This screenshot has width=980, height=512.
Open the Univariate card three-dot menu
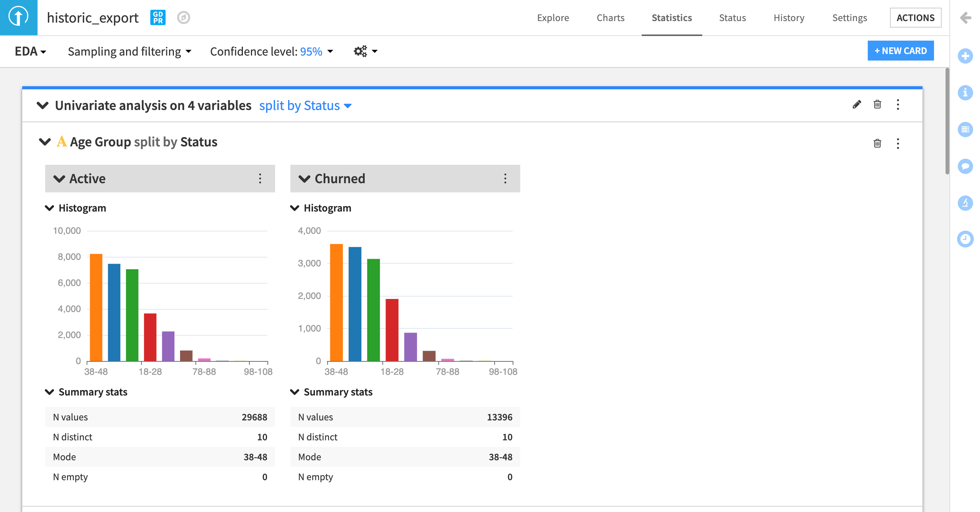pos(898,105)
